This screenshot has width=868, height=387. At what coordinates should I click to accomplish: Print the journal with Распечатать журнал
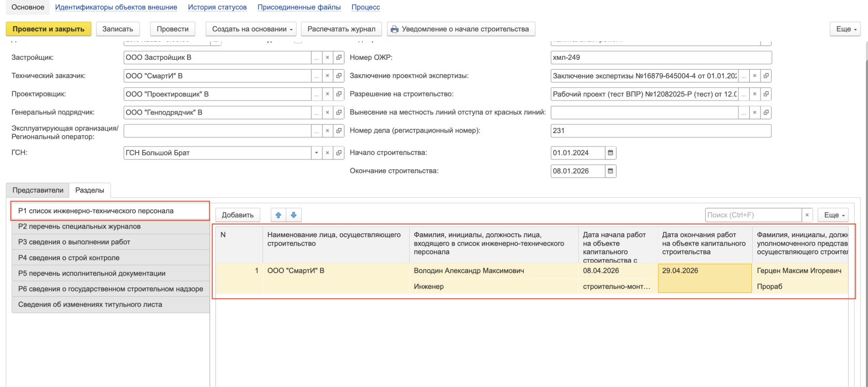click(x=342, y=29)
